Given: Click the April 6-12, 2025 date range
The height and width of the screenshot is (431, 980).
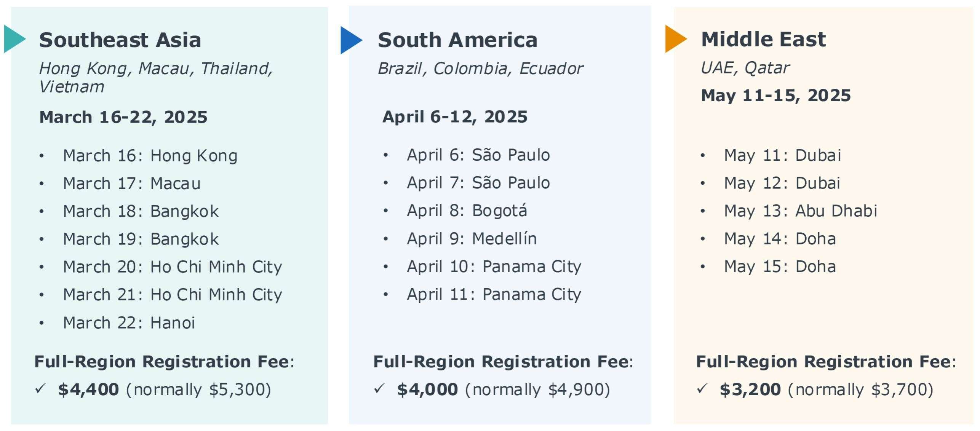Looking at the screenshot, I should 455,117.
